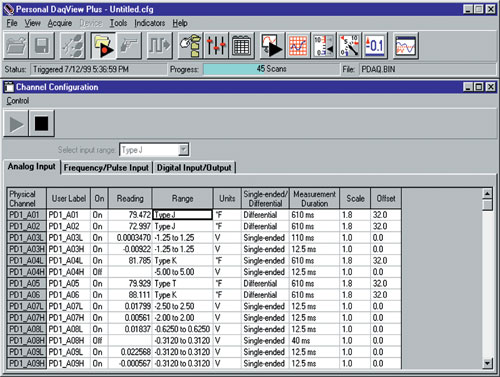Click the Offset column header
Viewport: 500px width, 377px height.
(x=386, y=199)
